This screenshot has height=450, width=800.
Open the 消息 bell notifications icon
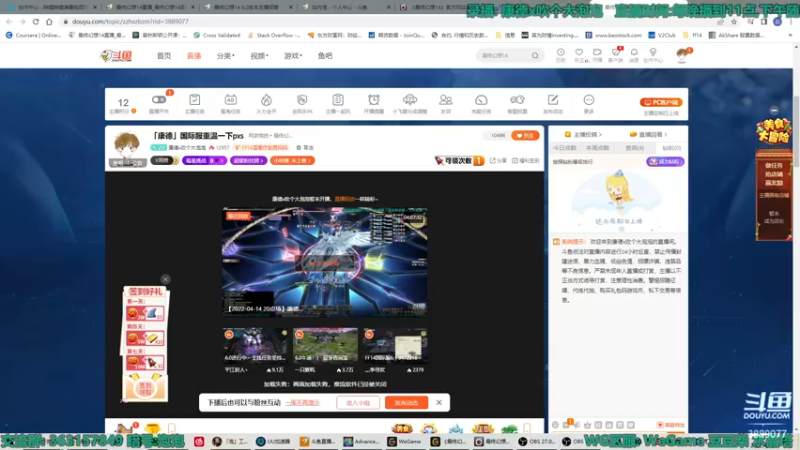click(x=634, y=53)
